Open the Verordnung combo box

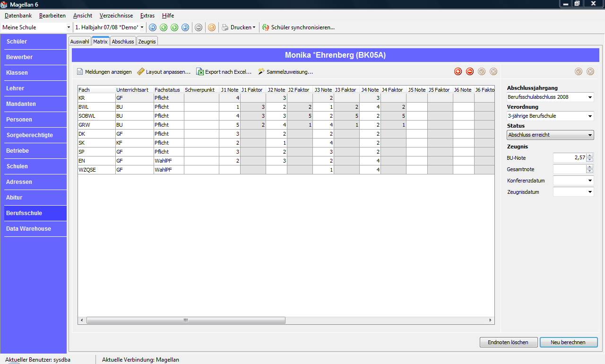tap(590, 116)
